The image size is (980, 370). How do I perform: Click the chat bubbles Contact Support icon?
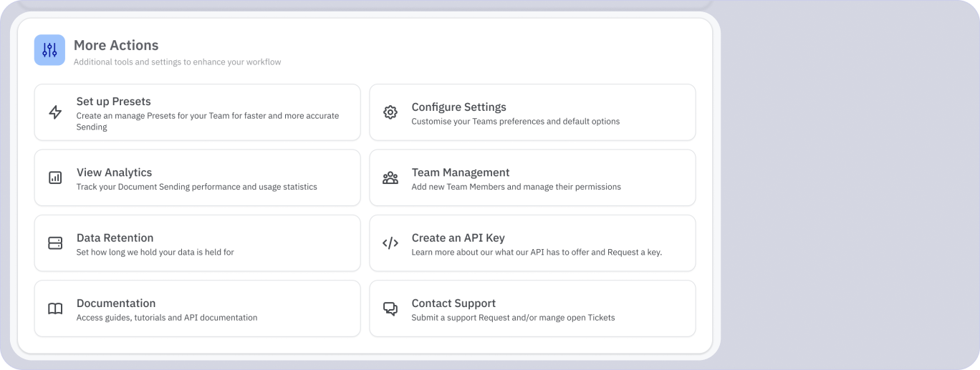click(x=390, y=308)
